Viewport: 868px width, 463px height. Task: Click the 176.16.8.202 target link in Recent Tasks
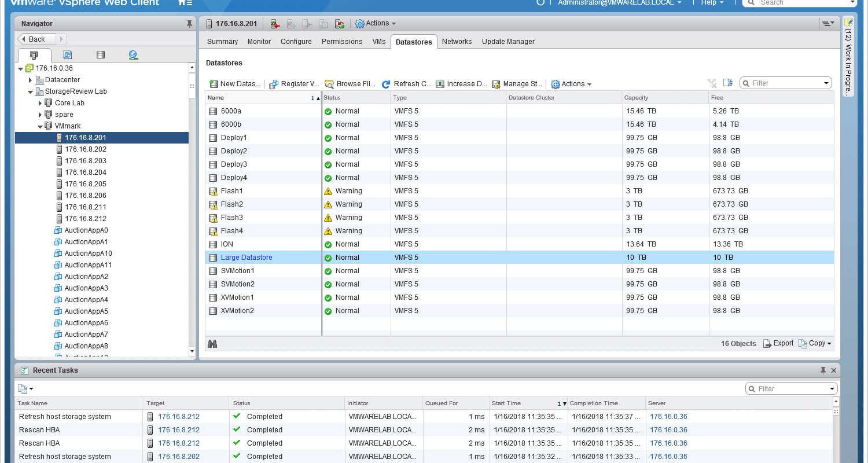pyautogui.click(x=179, y=457)
